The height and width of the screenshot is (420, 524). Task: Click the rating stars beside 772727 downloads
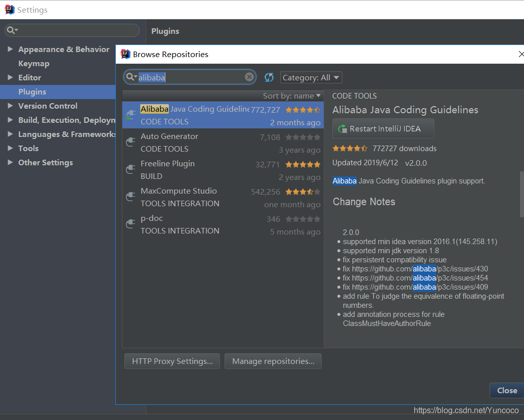350,149
